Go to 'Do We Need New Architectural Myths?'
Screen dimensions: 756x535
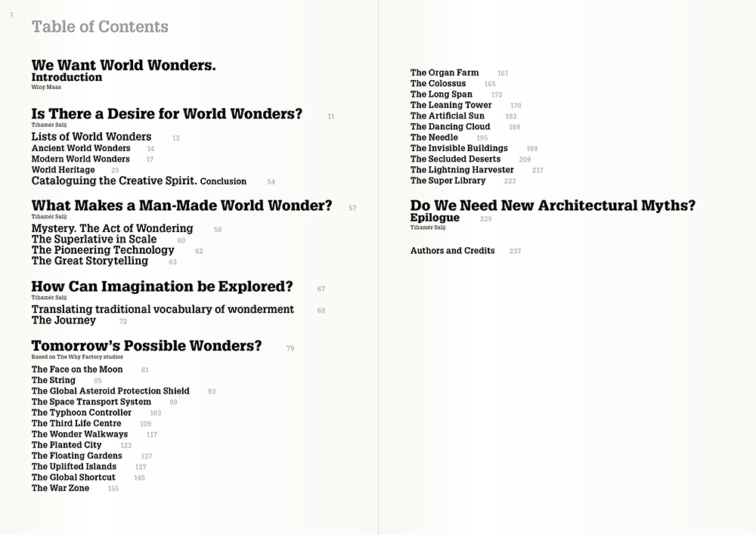click(553, 206)
